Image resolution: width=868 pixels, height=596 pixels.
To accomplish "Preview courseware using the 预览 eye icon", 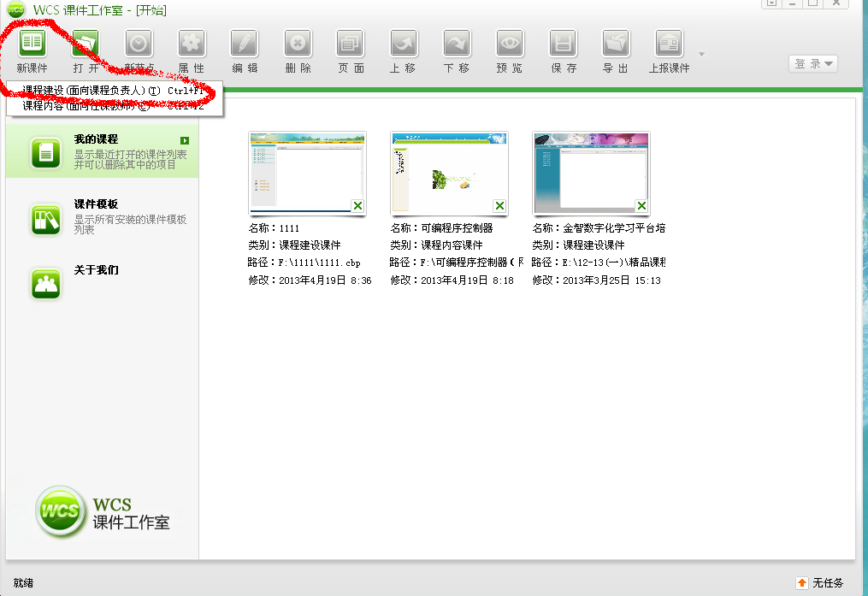I will (x=510, y=43).
